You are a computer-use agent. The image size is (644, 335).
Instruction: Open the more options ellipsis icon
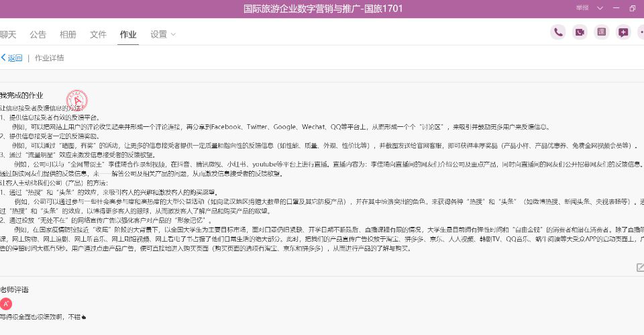pos(641,32)
